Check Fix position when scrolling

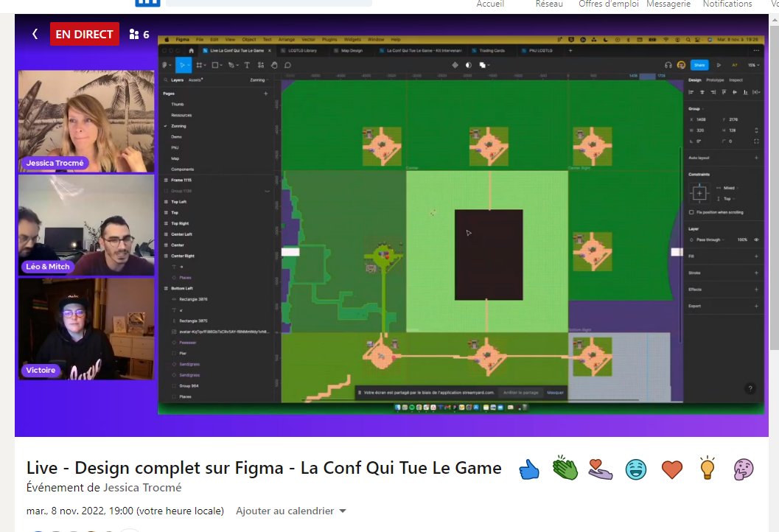[691, 212]
